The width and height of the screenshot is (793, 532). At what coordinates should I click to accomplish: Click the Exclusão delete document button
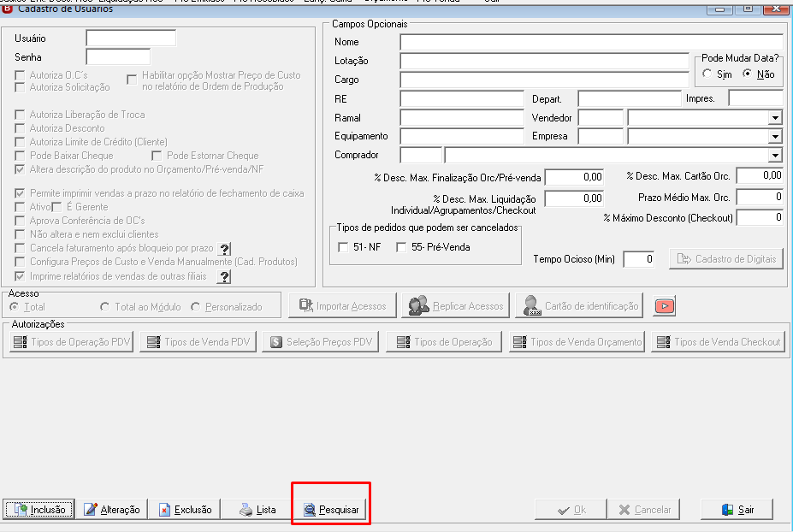pos(185,509)
